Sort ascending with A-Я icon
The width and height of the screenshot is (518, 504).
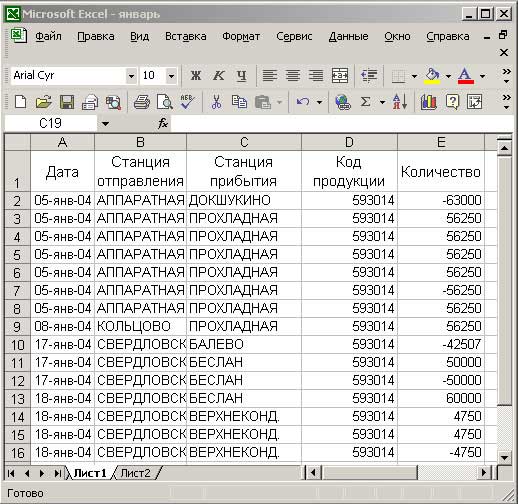point(400,102)
